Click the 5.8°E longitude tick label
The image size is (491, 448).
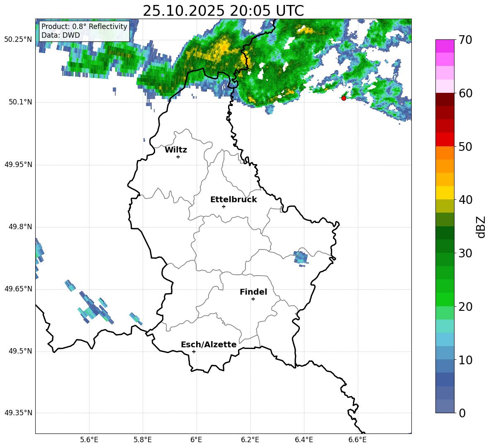pyautogui.click(x=143, y=440)
